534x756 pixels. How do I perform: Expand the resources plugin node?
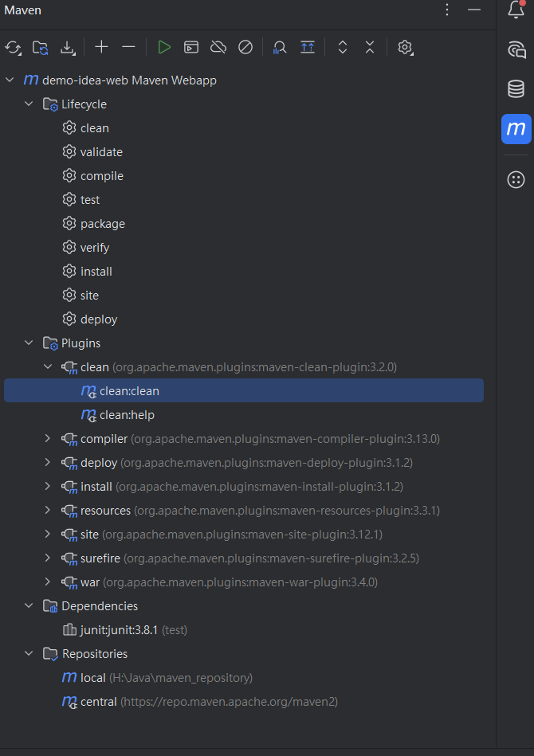coord(47,510)
